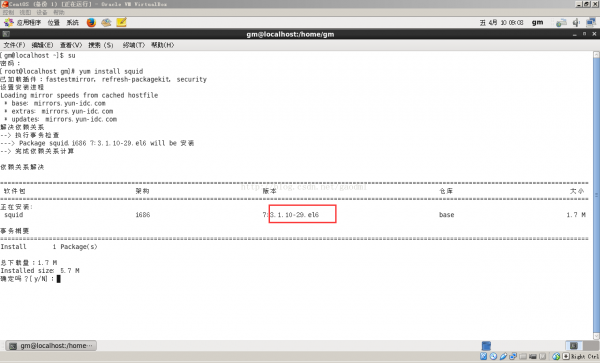Viewport: 600px width, 363px height.
Task: Launch Firefox from the top panel
Action: click(91, 23)
